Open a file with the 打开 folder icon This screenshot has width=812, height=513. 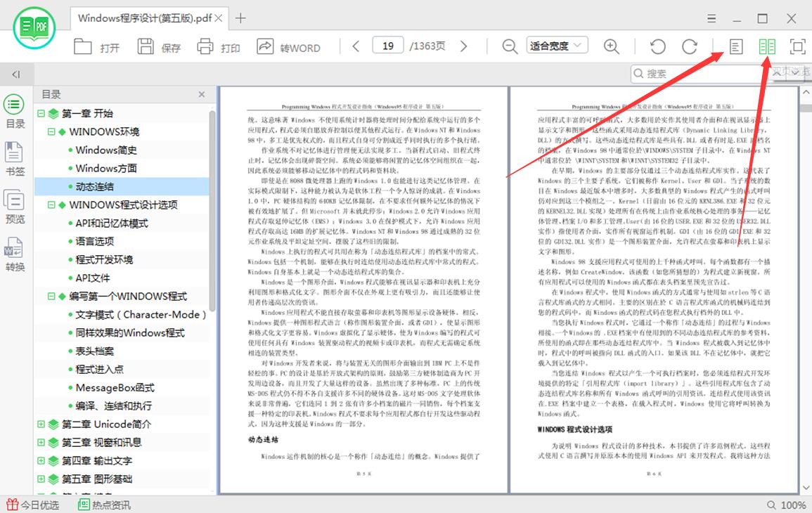(82, 46)
